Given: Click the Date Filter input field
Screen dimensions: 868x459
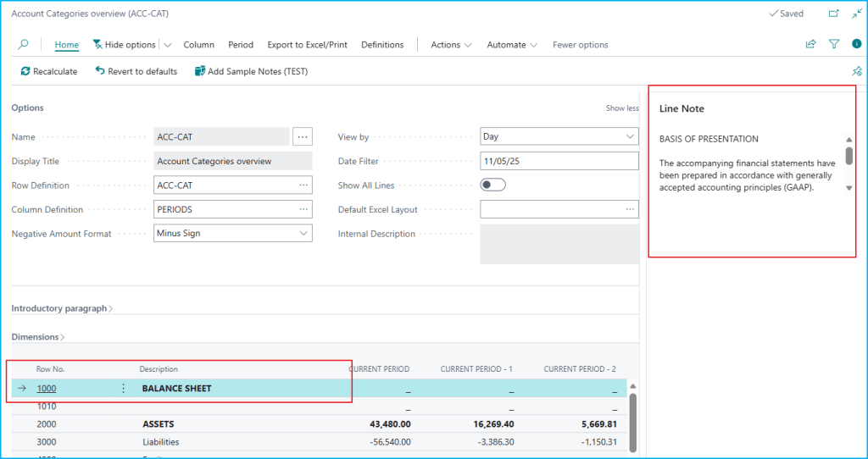Looking at the screenshot, I should coord(559,161).
